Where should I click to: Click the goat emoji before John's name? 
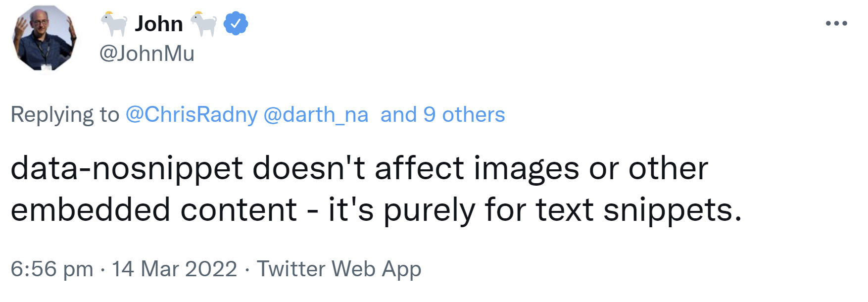(114, 23)
